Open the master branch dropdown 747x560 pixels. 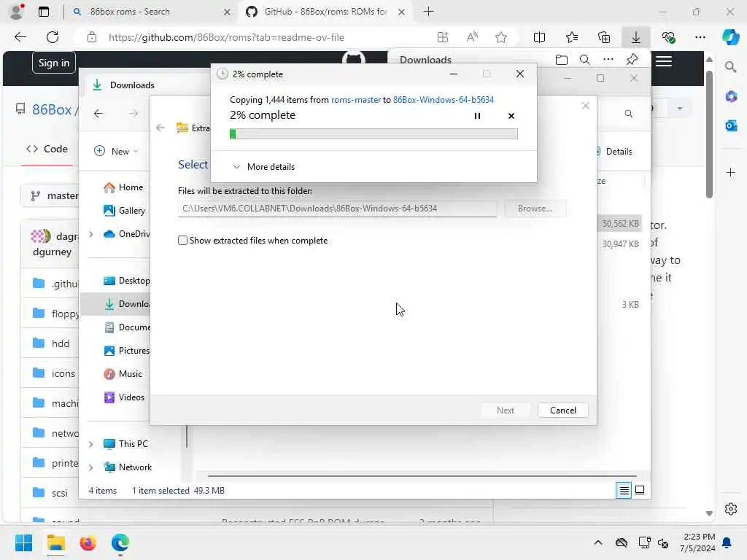click(x=50, y=195)
